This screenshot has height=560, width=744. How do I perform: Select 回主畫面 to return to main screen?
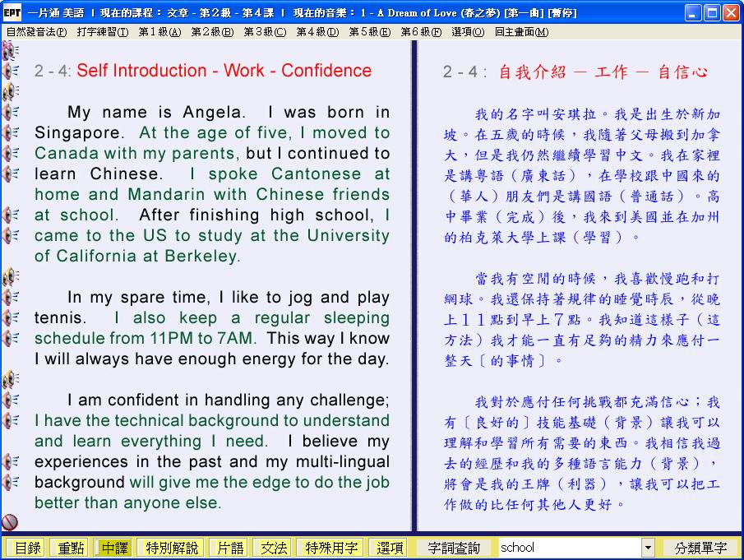(521, 32)
